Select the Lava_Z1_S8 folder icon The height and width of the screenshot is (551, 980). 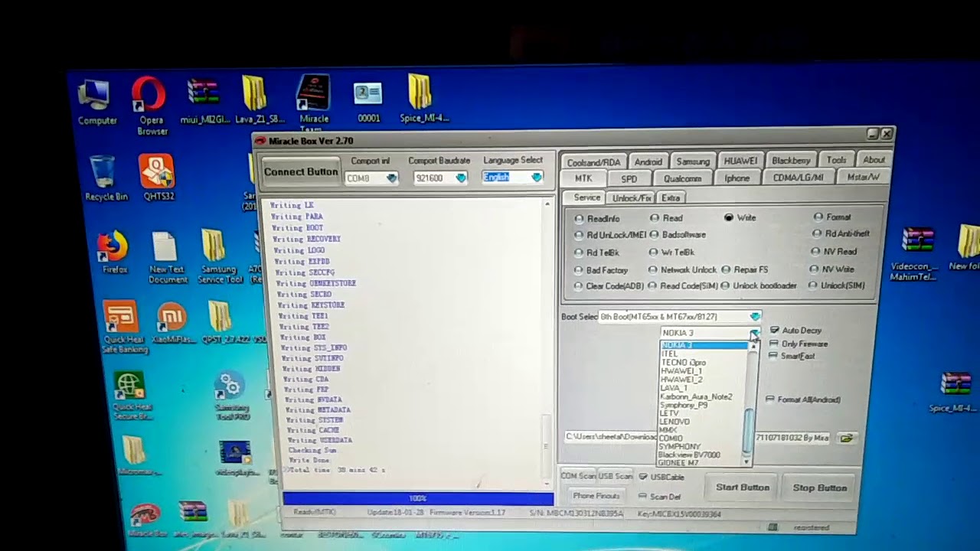pyautogui.click(x=257, y=100)
